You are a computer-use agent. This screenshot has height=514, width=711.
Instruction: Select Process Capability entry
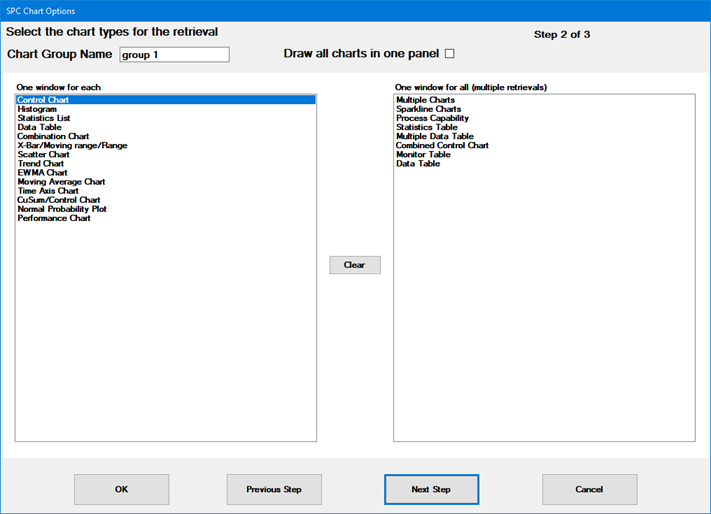tap(432, 118)
